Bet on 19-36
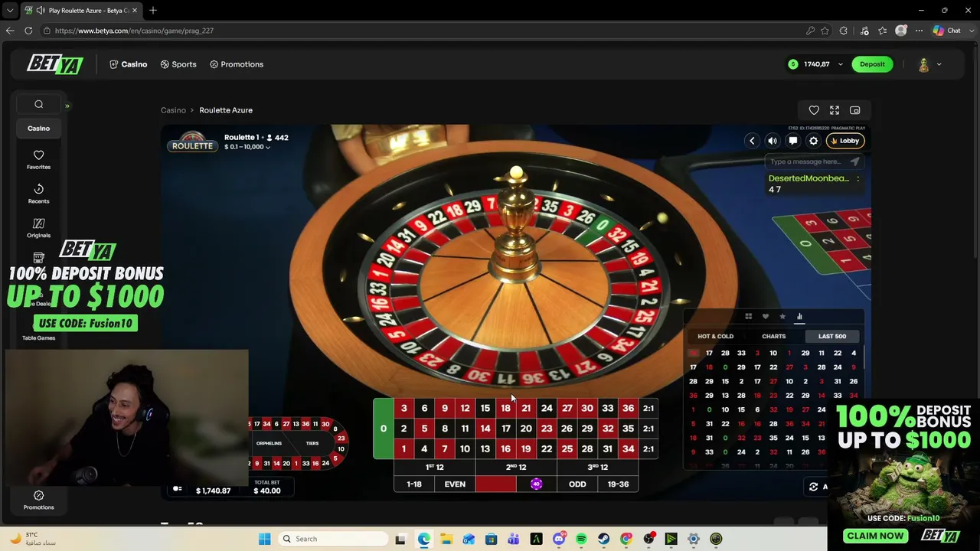980x551 pixels. (618, 484)
